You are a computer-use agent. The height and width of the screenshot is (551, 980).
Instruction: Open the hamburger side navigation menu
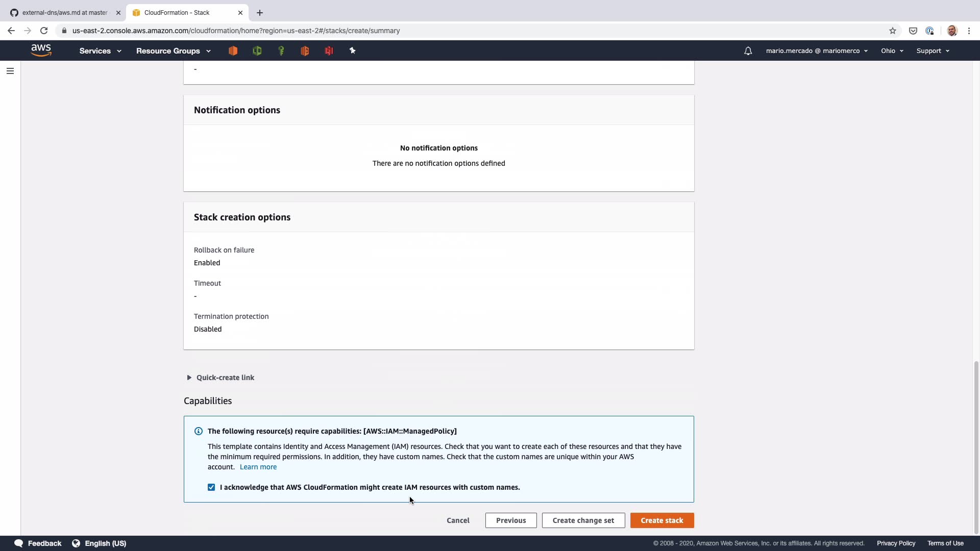pos(10,71)
